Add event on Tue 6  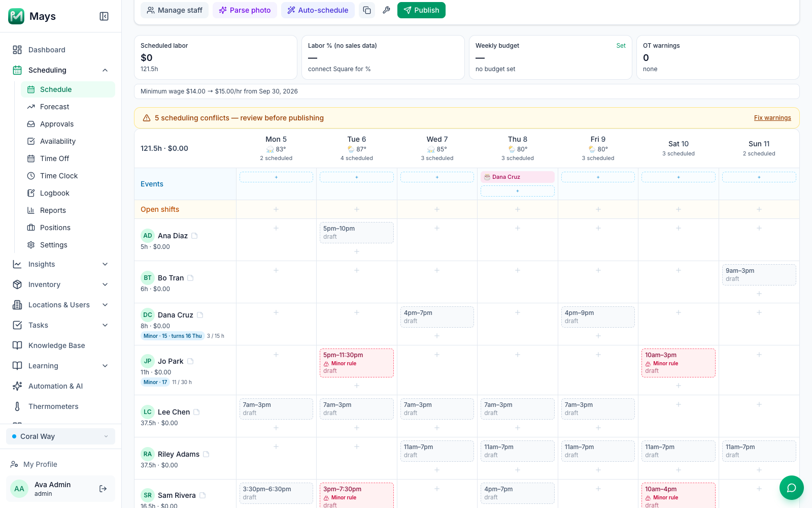[x=357, y=177]
